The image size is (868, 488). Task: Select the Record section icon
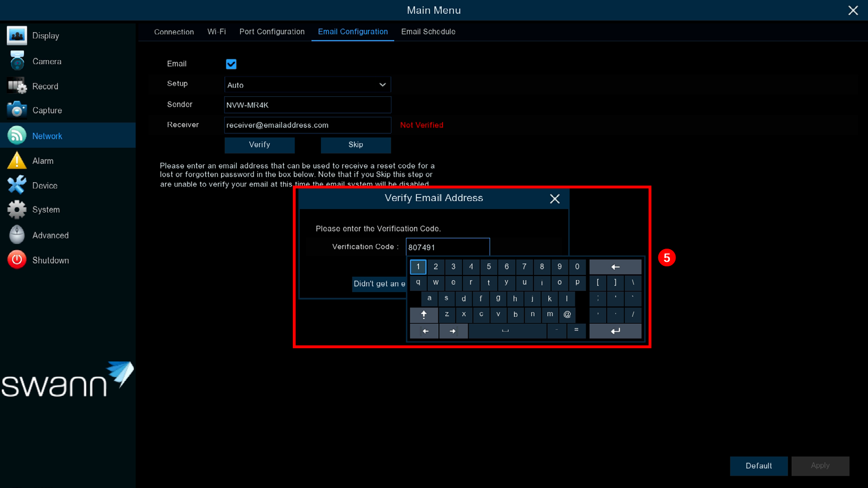(x=17, y=86)
